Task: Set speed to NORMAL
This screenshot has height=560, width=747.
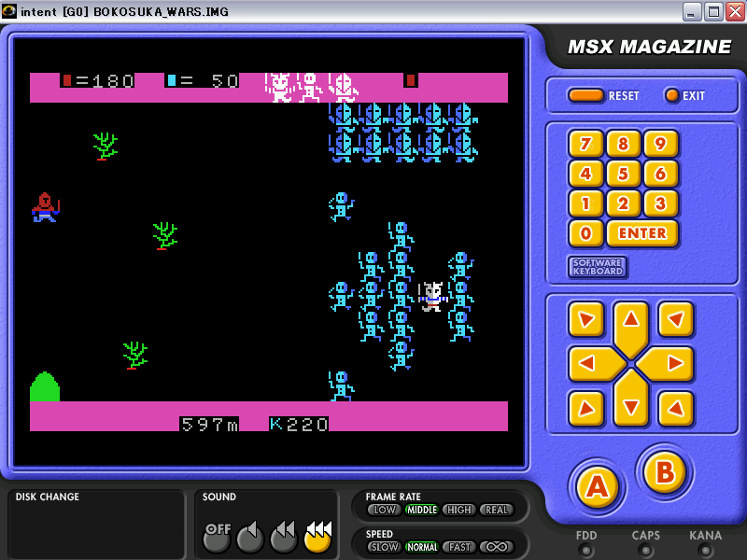Action: click(x=422, y=547)
